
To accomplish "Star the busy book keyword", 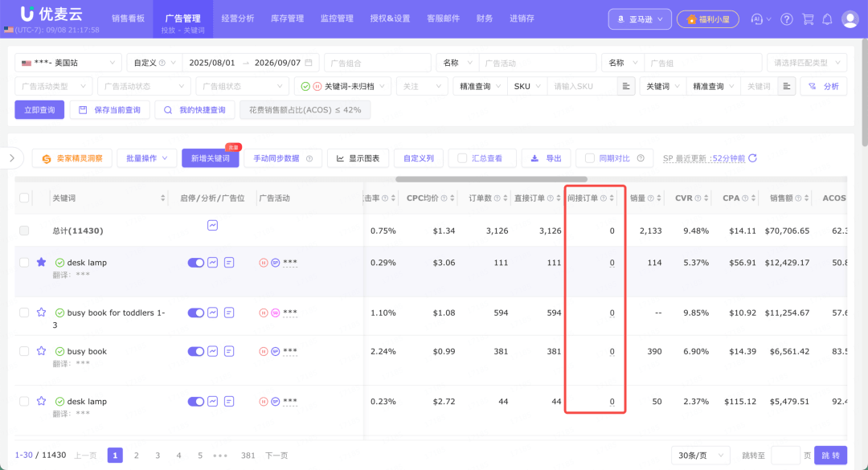I will tap(42, 351).
